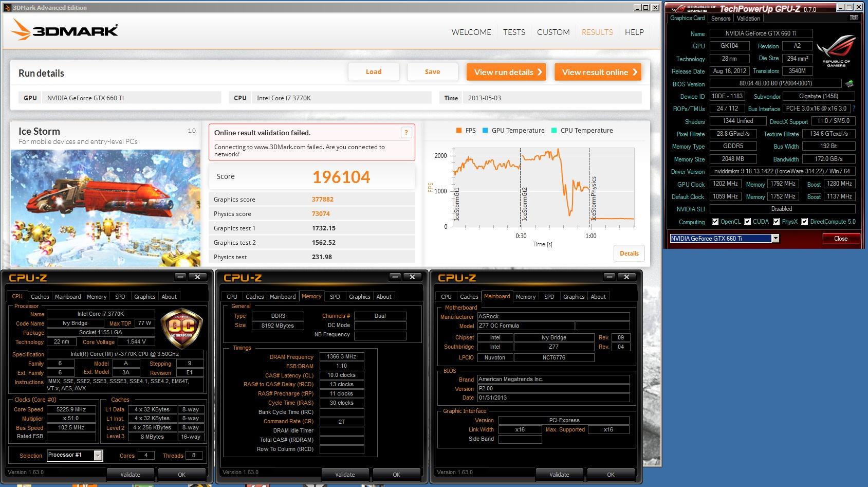Click Validate in the CPU-Z Processor window
This screenshot has height=487, width=868.
(x=130, y=475)
